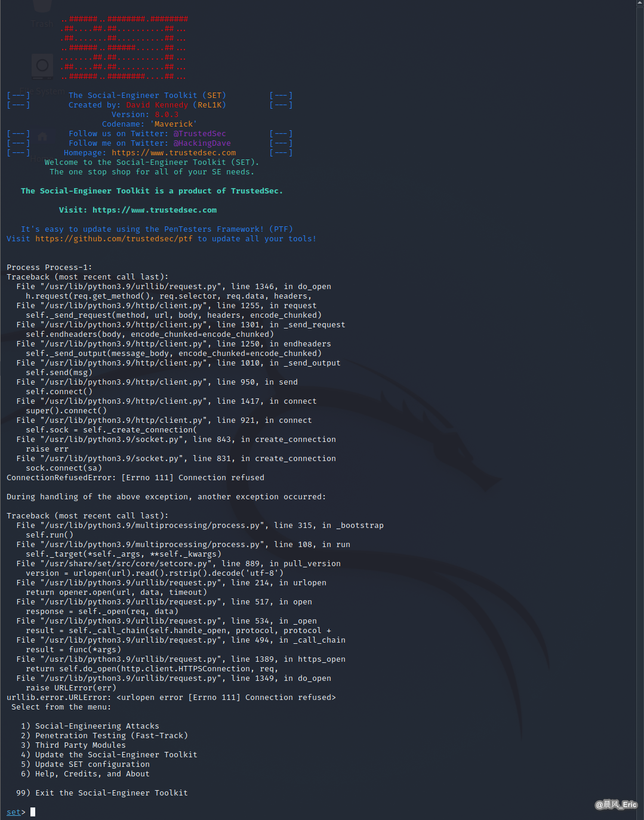Click the ConnectionRefusedError Errno 111 line
644x820 pixels.
(135, 478)
